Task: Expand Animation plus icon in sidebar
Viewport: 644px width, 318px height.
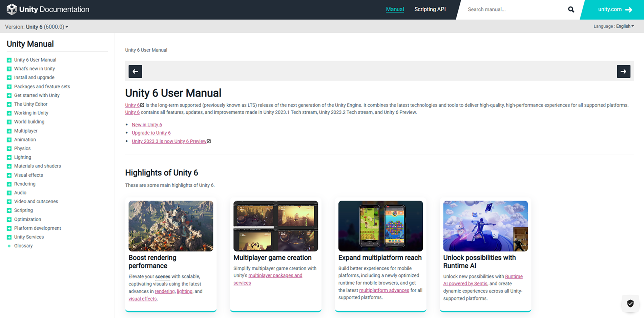Action: click(x=9, y=140)
